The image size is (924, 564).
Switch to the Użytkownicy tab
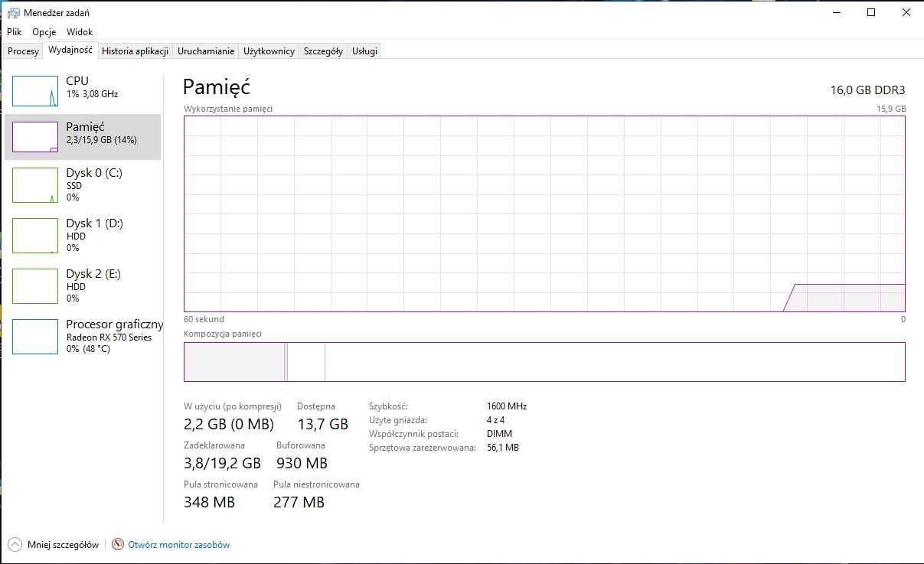pos(269,51)
